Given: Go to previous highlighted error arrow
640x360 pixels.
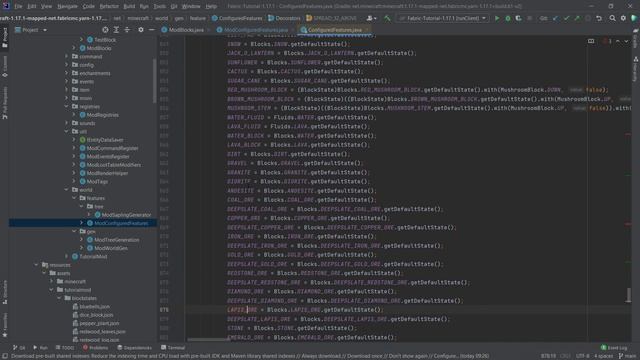Looking at the screenshot, I should click(x=618, y=41).
